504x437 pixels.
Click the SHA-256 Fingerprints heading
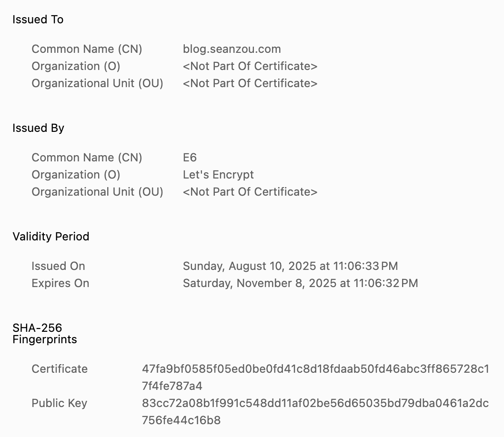tap(44, 333)
